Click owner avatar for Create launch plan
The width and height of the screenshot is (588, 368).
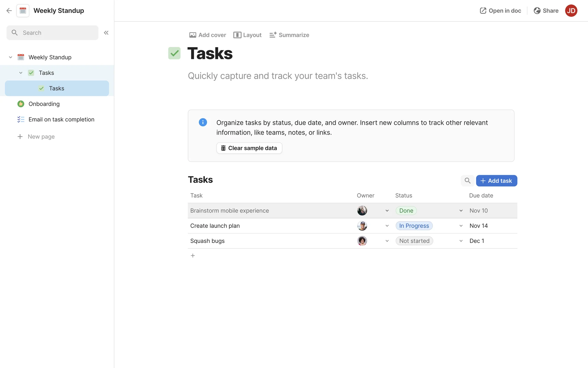point(362,226)
